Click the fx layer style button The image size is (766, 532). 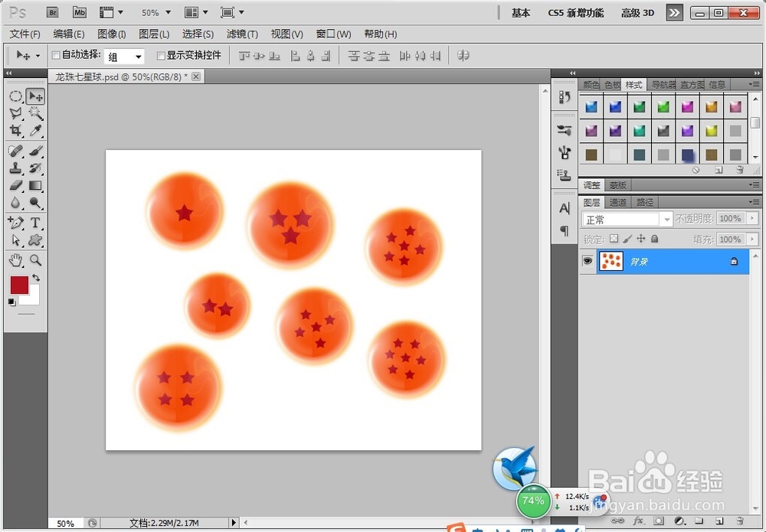click(638, 521)
